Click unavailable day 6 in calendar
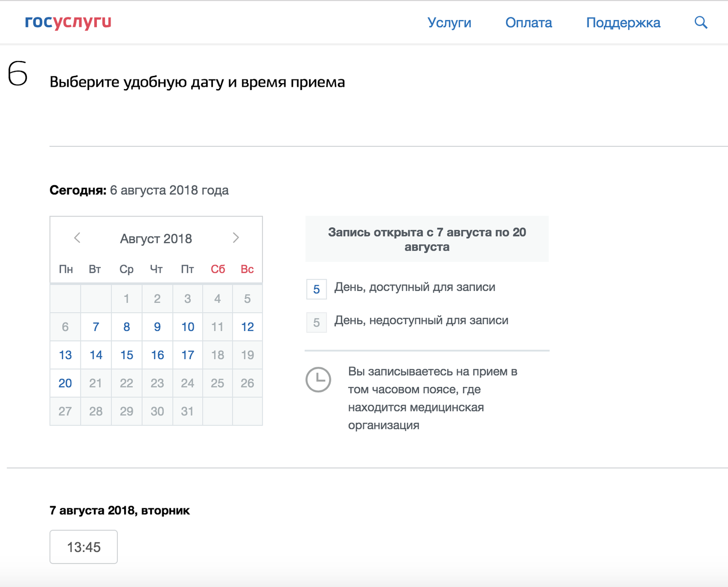Viewport: 728px width, 587px height. click(x=66, y=327)
